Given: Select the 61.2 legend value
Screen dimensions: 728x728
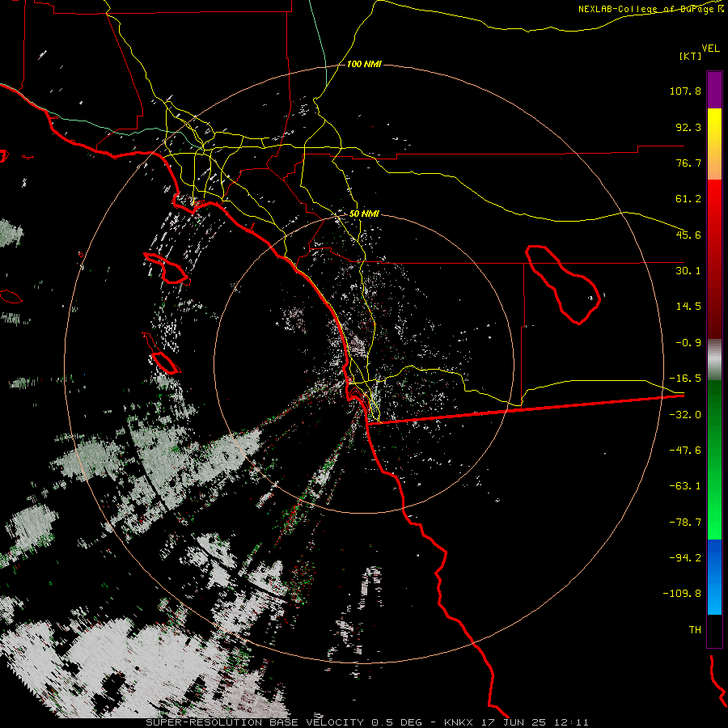Looking at the screenshot, I should click(688, 199).
